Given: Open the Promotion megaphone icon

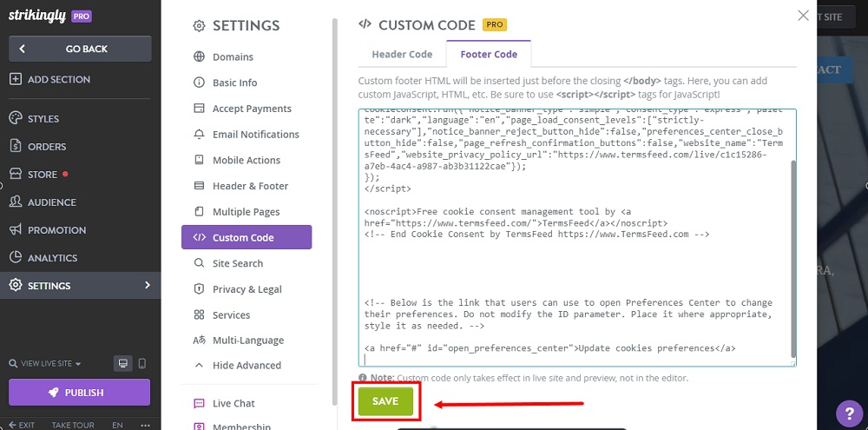Looking at the screenshot, I should (16, 229).
